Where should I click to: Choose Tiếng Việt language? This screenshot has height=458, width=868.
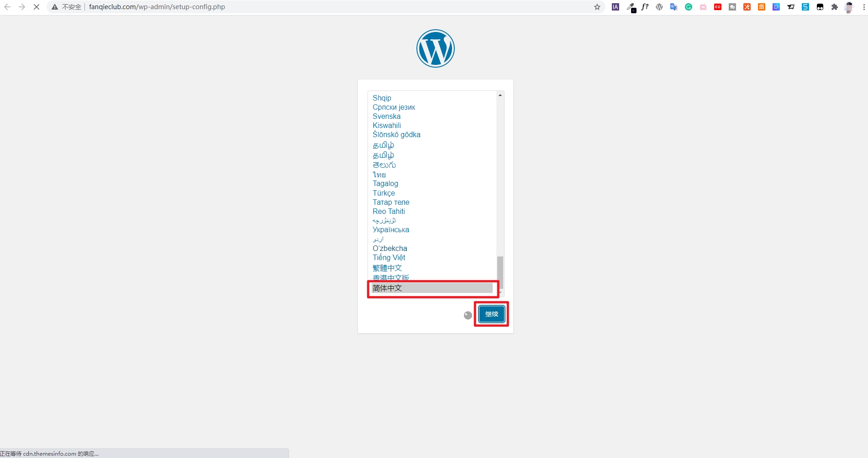(x=389, y=257)
